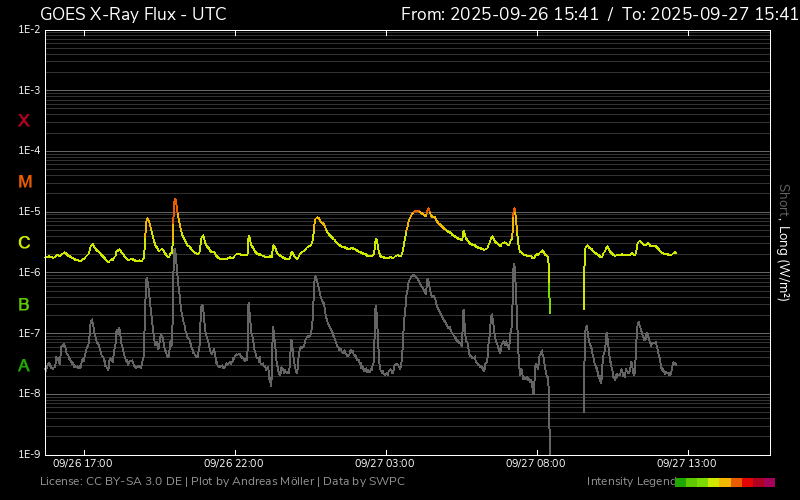Select the green A flare class label
Screen dimensions: 800x500
[x=24, y=366]
